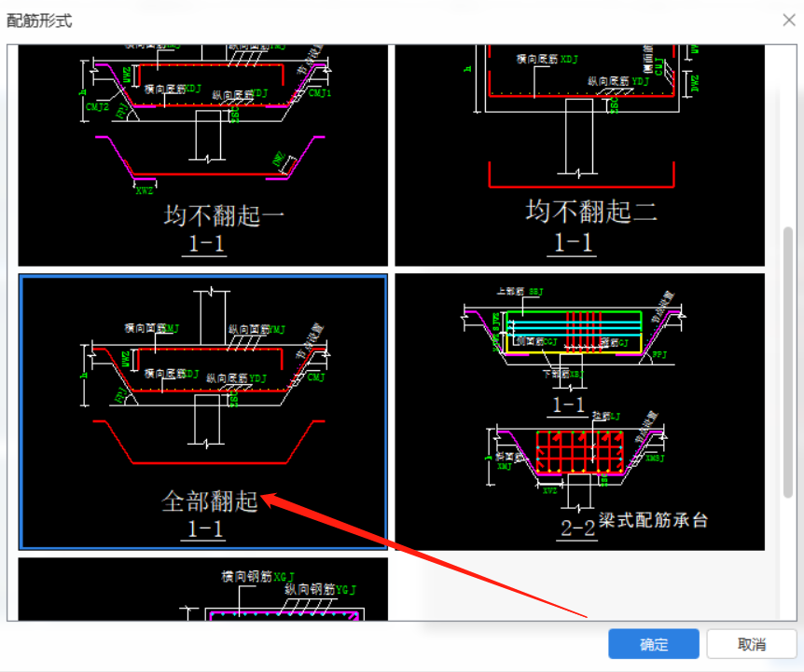This screenshot has width=804, height=672.
Task: Select the 全部翻起 reinforcement diagram
Action: [x=203, y=412]
